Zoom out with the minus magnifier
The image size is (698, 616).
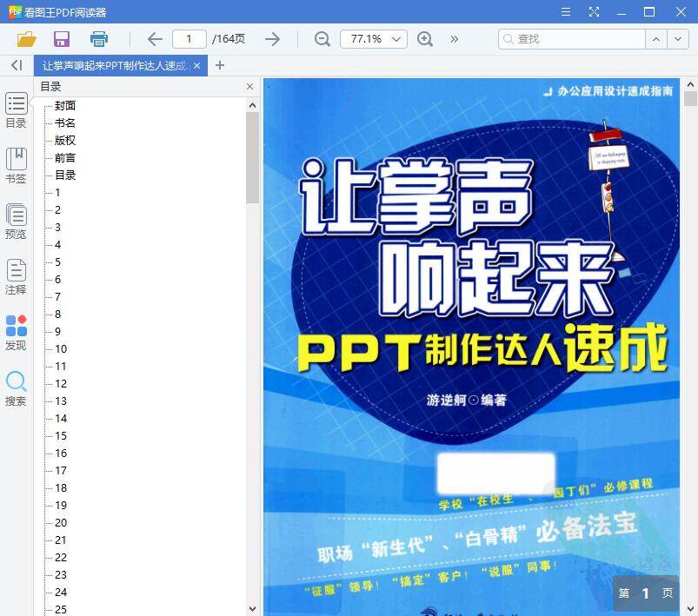coord(322,39)
